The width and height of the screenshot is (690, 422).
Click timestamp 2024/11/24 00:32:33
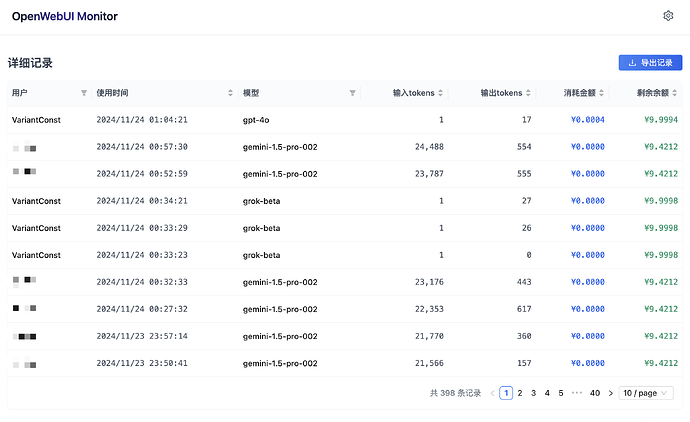tap(142, 282)
